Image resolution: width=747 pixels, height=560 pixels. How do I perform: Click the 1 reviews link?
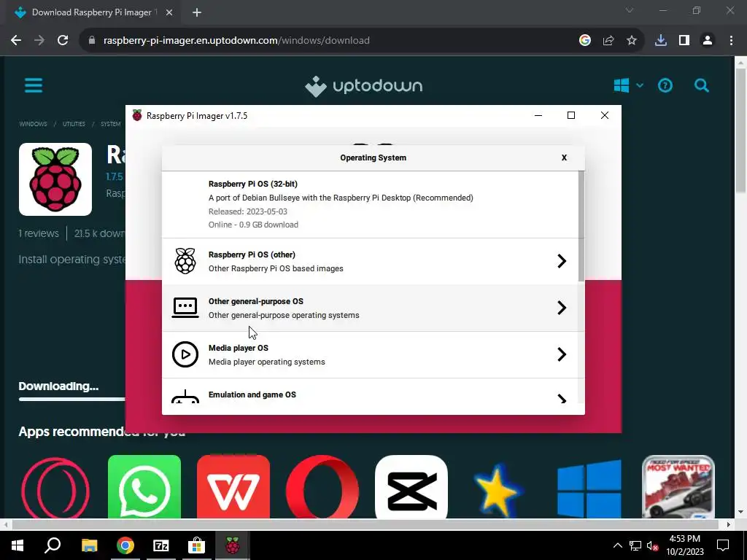pos(39,233)
